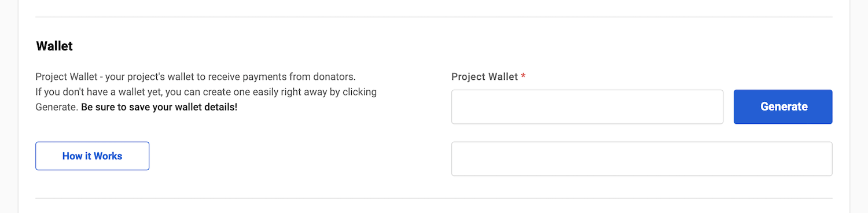Image resolution: width=868 pixels, height=213 pixels.
Task: Click the word Generate in the description
Action: pyautogui.click(x=56, y=107)
